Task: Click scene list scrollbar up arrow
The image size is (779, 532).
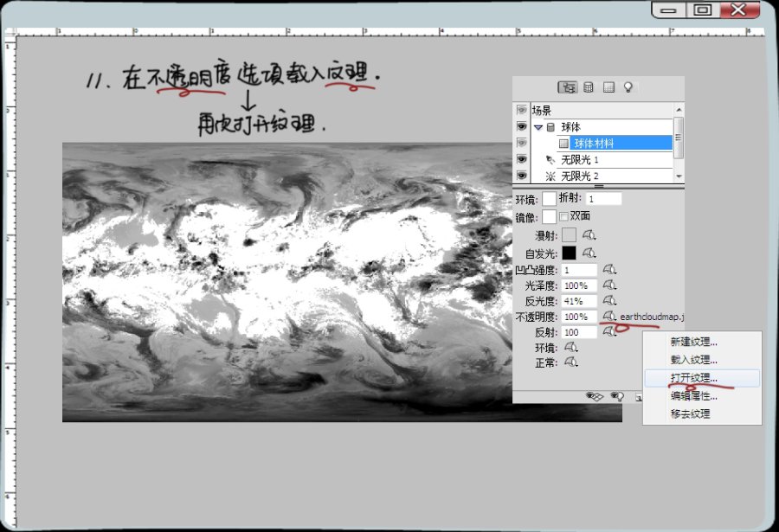Action: [x=679, y=109]
